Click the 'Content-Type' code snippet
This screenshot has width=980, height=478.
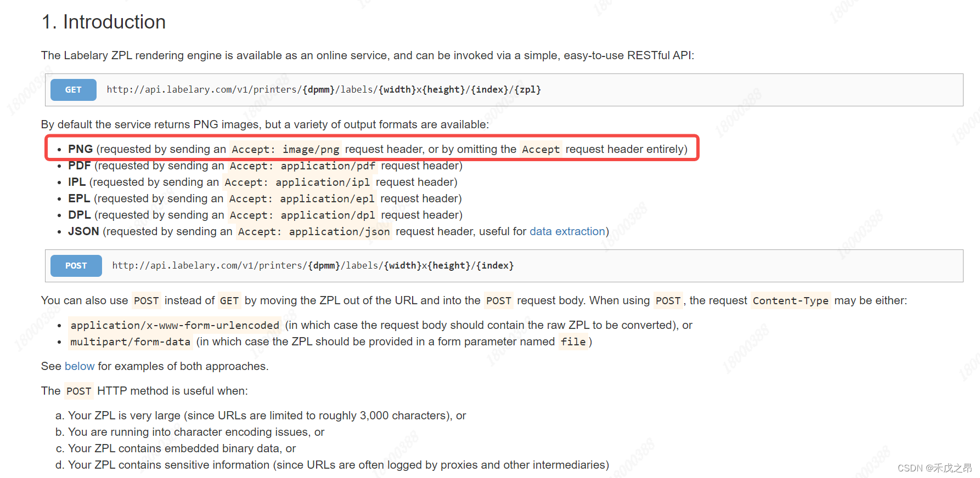point(791,300)
